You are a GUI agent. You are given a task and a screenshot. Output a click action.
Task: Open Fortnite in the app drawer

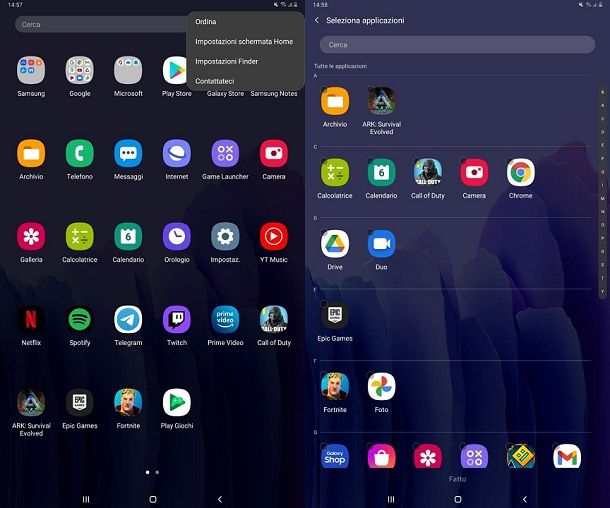[128, 403]
